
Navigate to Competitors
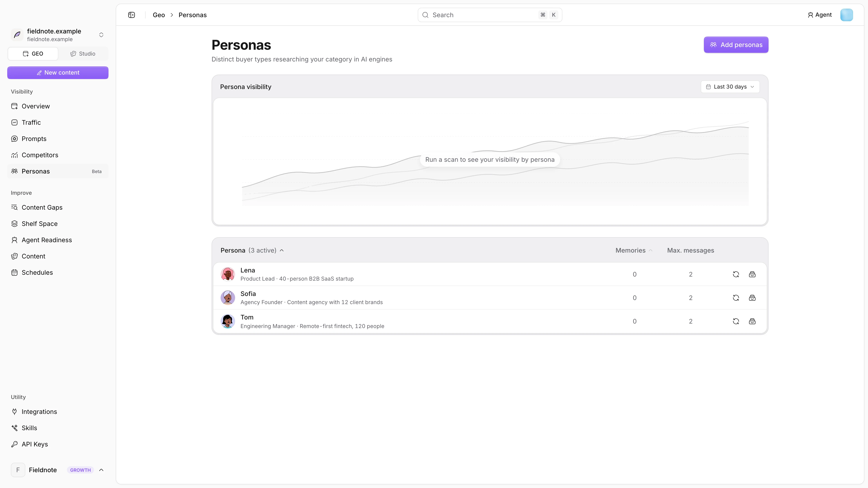(58, 155)
